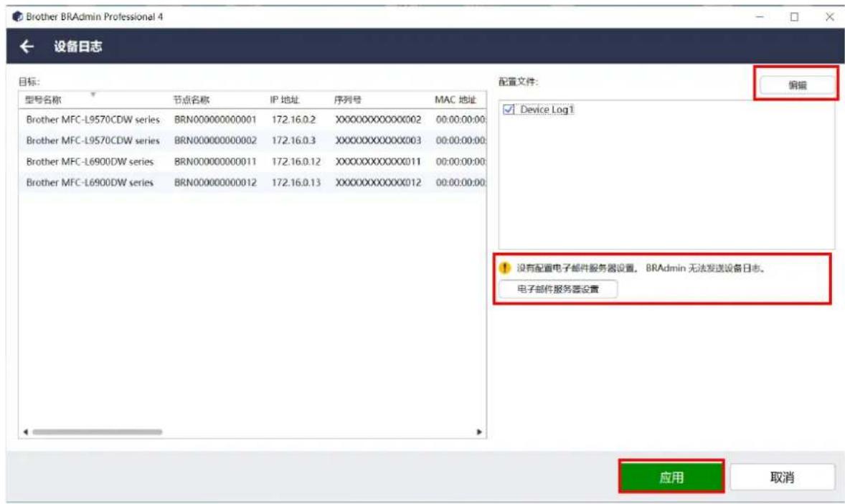This screenshot has width=845, height=504.
Task: Click serial number ending in 011
Action: 378,161
